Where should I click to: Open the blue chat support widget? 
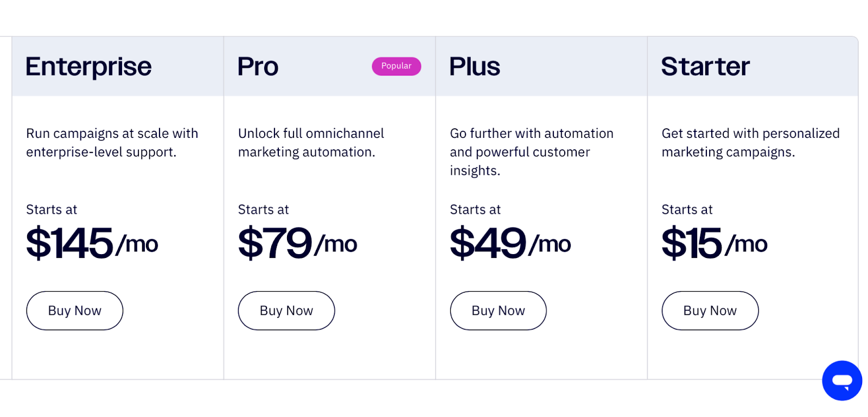coord(841,381)
